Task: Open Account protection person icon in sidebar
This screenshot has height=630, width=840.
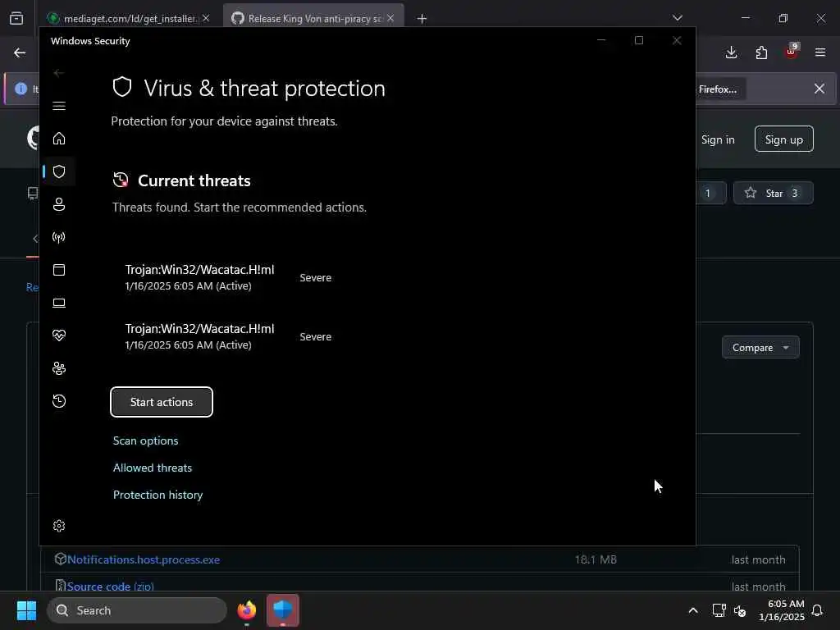Action: [x=59, y=204]
